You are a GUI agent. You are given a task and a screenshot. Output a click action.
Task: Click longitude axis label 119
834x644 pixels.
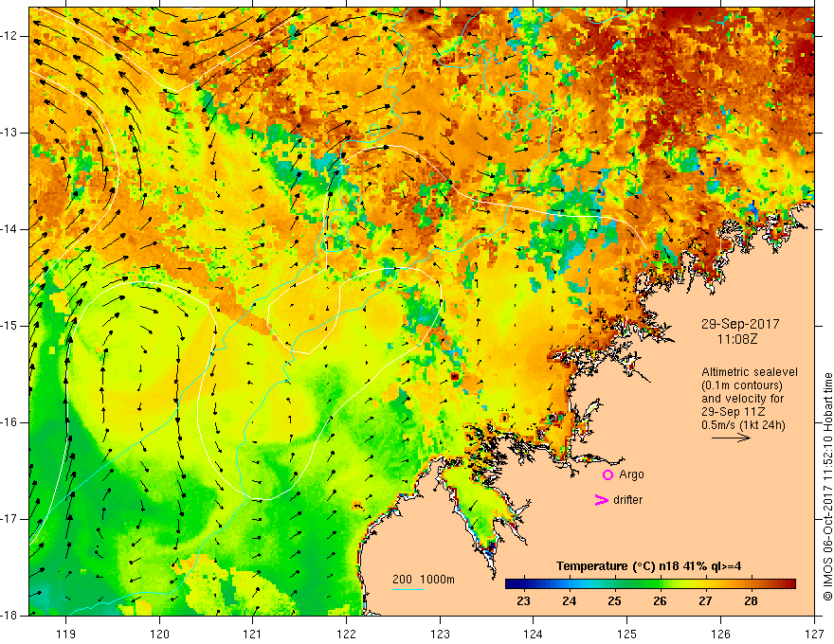66,634
